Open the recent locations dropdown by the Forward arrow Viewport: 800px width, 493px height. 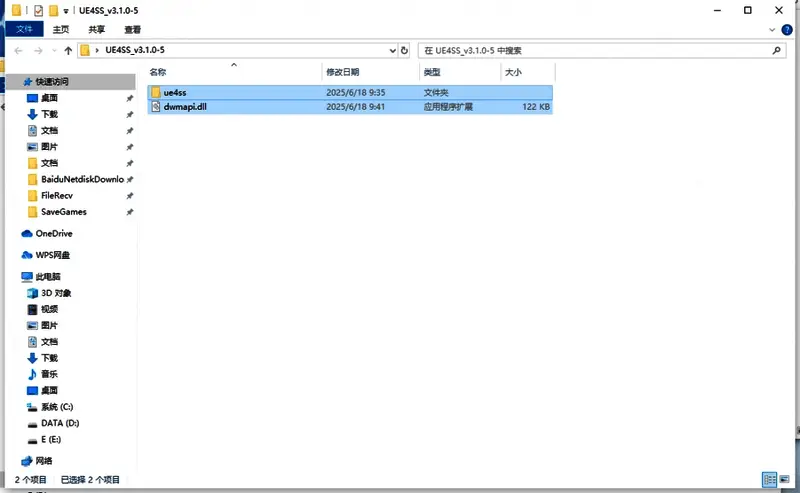tap(53, 50)
